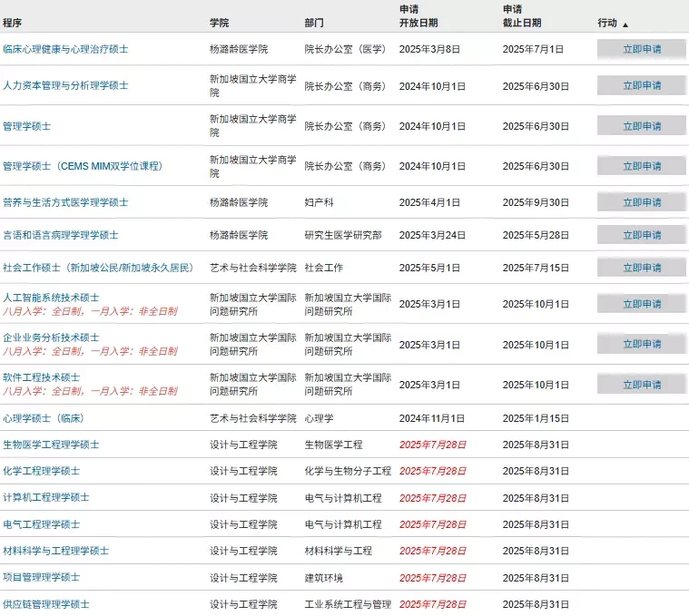Screen dimensions: 689x616
Task: Select deadline 2025年7月15日 for 社会工作硕士
Action: 536,268
